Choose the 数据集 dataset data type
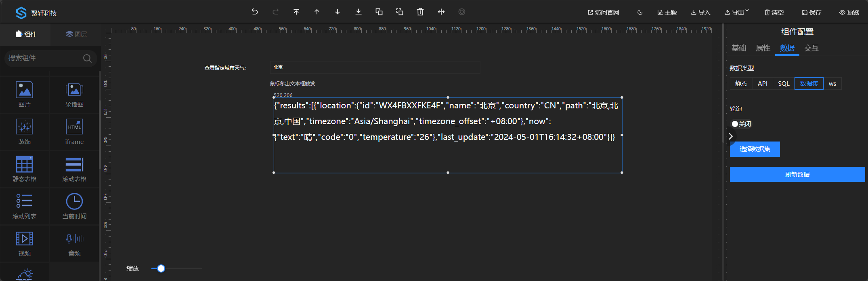Viewport: 868px width, 281px height. [809, 84]
